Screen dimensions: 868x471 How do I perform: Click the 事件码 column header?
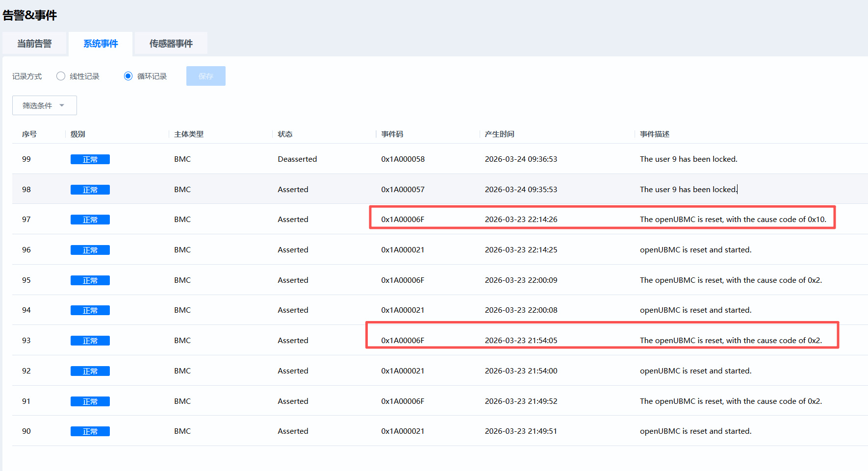click(392, 134)
